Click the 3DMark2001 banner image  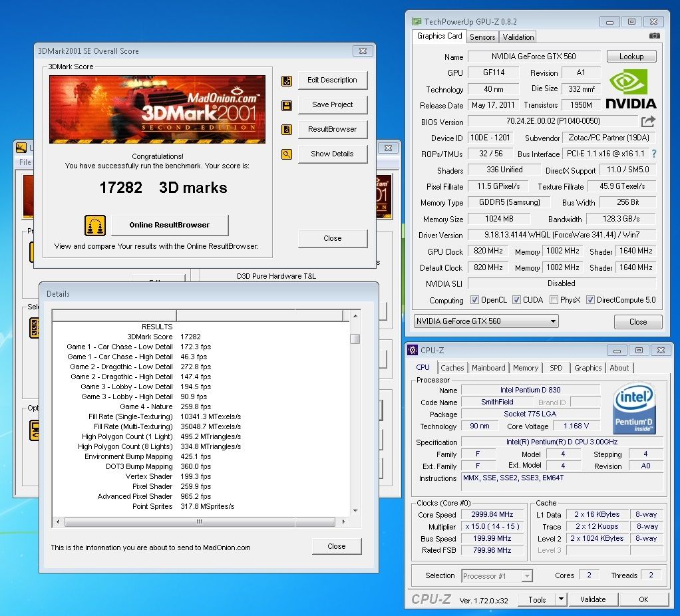click(x=157, y=109)
